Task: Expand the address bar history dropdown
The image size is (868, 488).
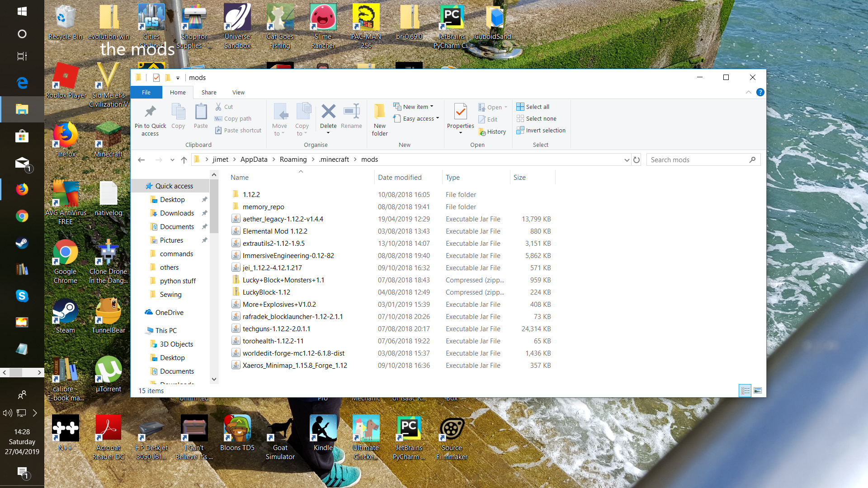Action: [x=627, y=160]
